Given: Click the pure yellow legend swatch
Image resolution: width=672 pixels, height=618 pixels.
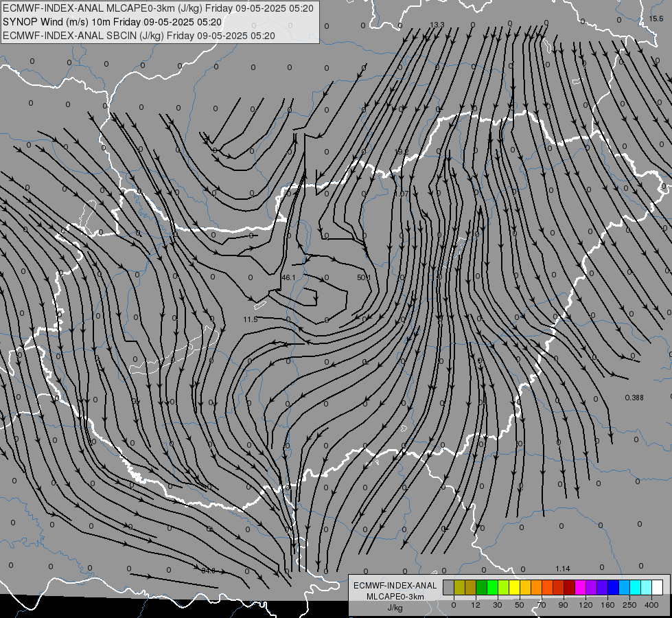Looking at the screenshot, I should (515, 587).
